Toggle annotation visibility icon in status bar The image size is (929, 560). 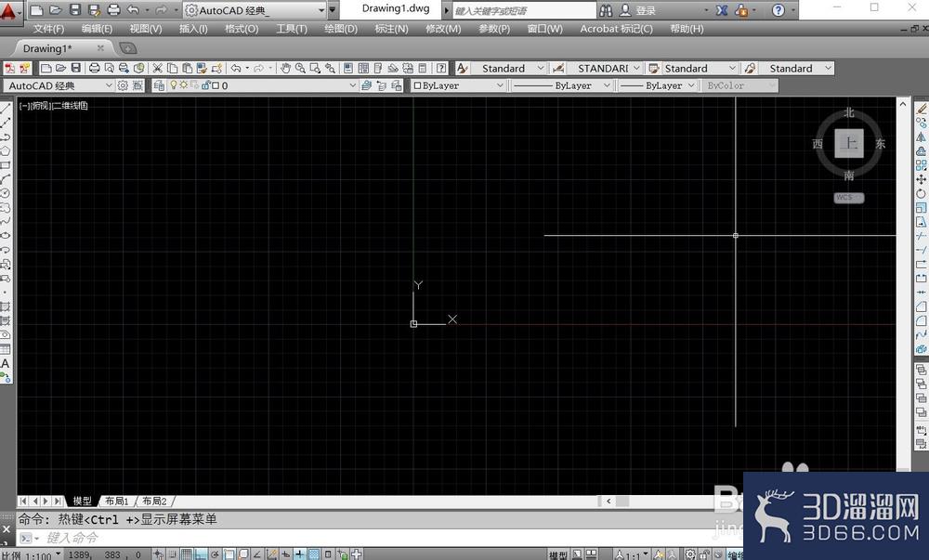[x=659, y=554]
